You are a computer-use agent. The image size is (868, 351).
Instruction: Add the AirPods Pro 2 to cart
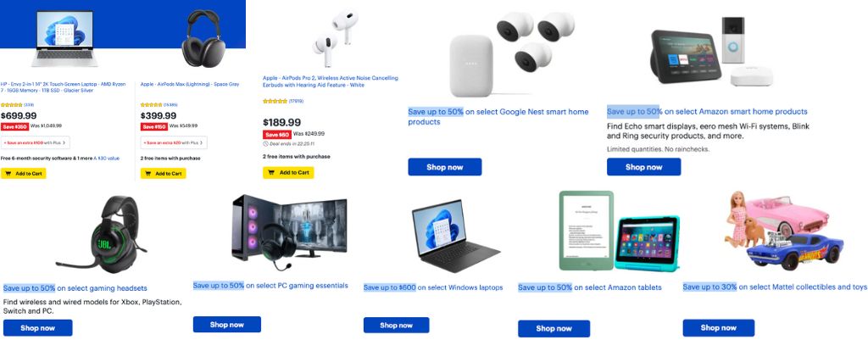288,172
